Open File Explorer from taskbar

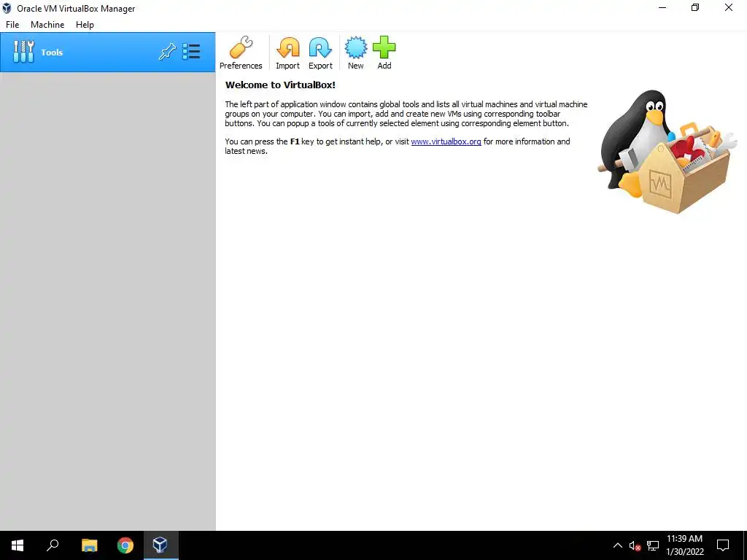(x=89, y=545)
